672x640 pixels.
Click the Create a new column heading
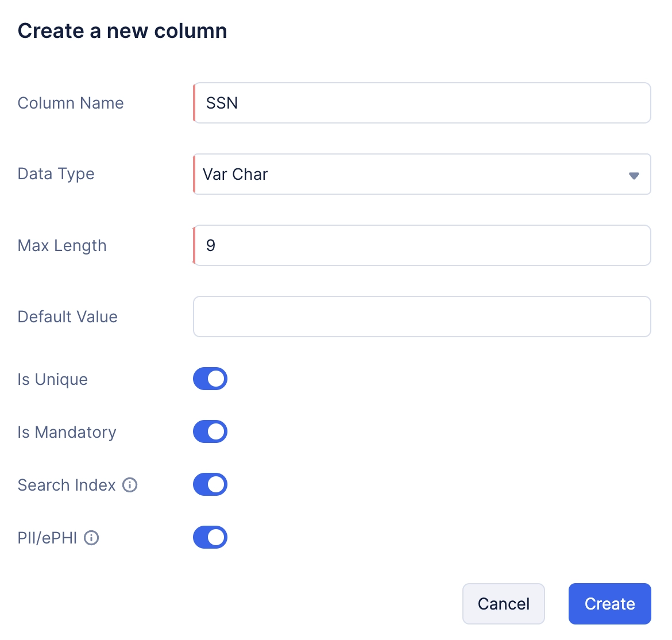point(122,31)
